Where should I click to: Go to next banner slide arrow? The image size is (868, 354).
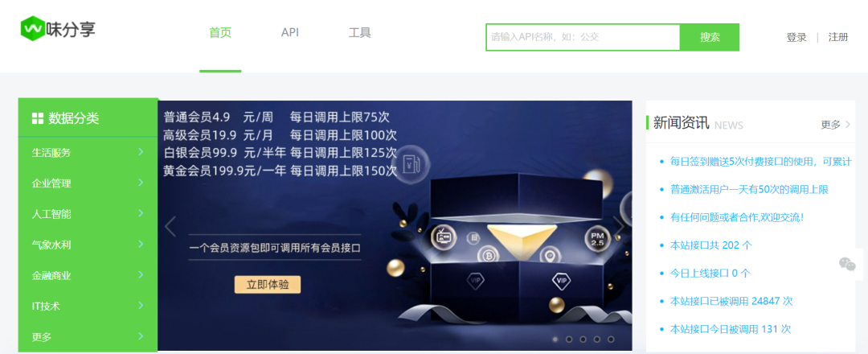(x=619, y=227)
